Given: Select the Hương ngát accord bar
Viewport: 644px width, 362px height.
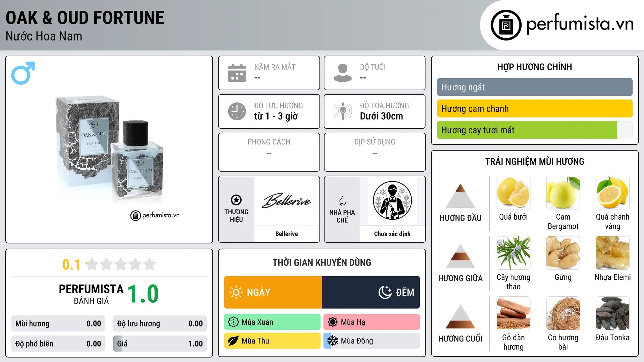Looking at the screenshot, I should [535, 87].
